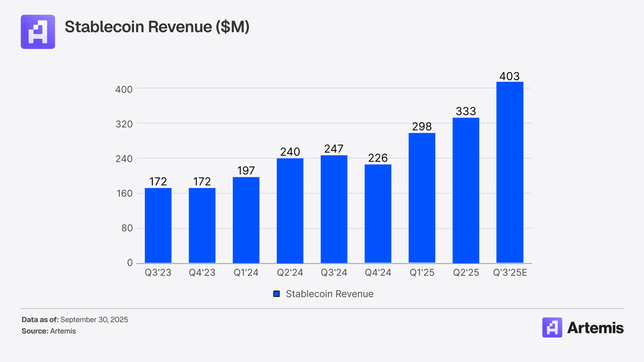Click the Artemis wordmark at bottom right
The image size is (644, 362).
(x=595, y=328)
